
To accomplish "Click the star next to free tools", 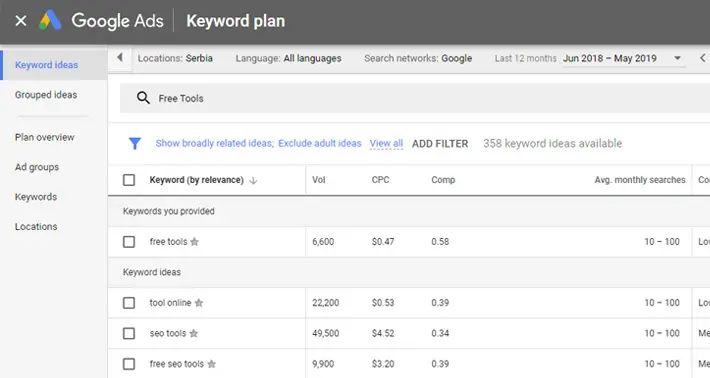I will tap(195, 242).
